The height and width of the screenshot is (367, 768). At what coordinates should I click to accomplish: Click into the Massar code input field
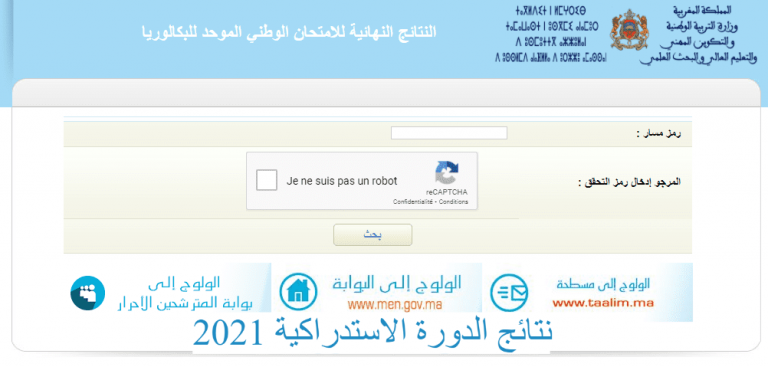click(449, 133)
